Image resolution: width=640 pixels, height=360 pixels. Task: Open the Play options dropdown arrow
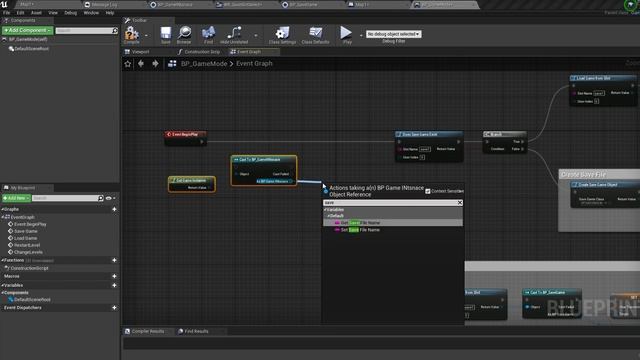(x=361, y=35)
